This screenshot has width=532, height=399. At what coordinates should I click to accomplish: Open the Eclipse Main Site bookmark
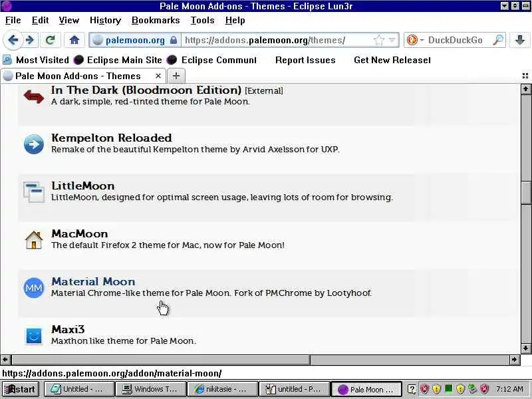(x=118, y=60)
